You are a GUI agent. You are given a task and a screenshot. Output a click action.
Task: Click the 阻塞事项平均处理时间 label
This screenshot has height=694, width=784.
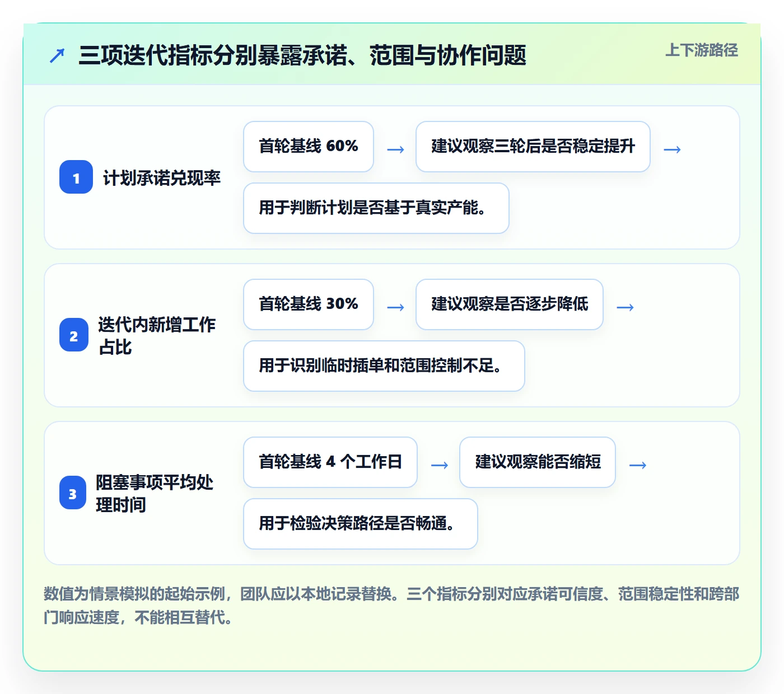click(155, 494)
